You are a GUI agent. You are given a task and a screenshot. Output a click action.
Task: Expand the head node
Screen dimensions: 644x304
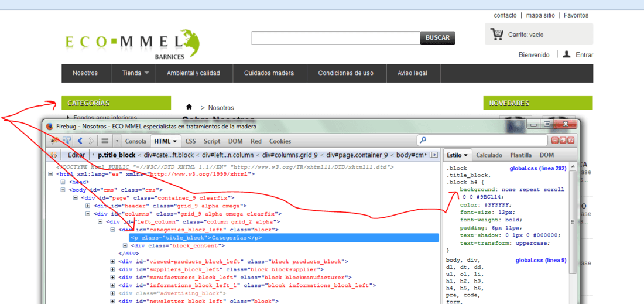(x=63, y=182)
